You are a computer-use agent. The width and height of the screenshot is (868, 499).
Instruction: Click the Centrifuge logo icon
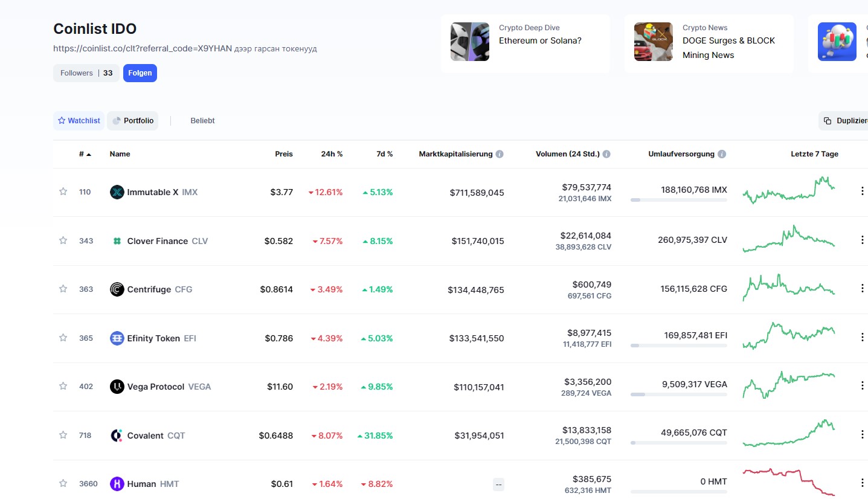[x=117, y=289]
